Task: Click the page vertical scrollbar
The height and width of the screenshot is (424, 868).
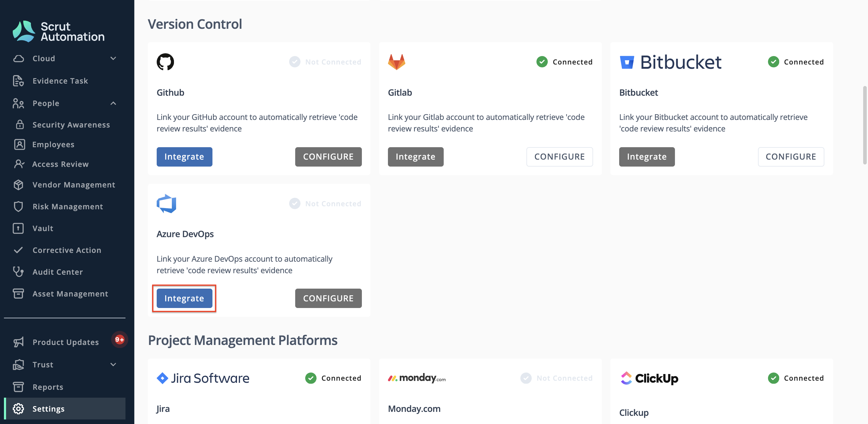Action: (864, 125)
